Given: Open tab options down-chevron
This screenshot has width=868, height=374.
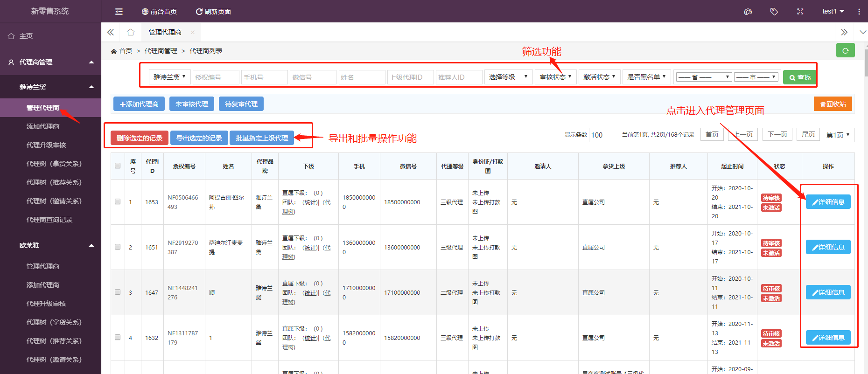Looking at the screenshot, I should 863,32.
